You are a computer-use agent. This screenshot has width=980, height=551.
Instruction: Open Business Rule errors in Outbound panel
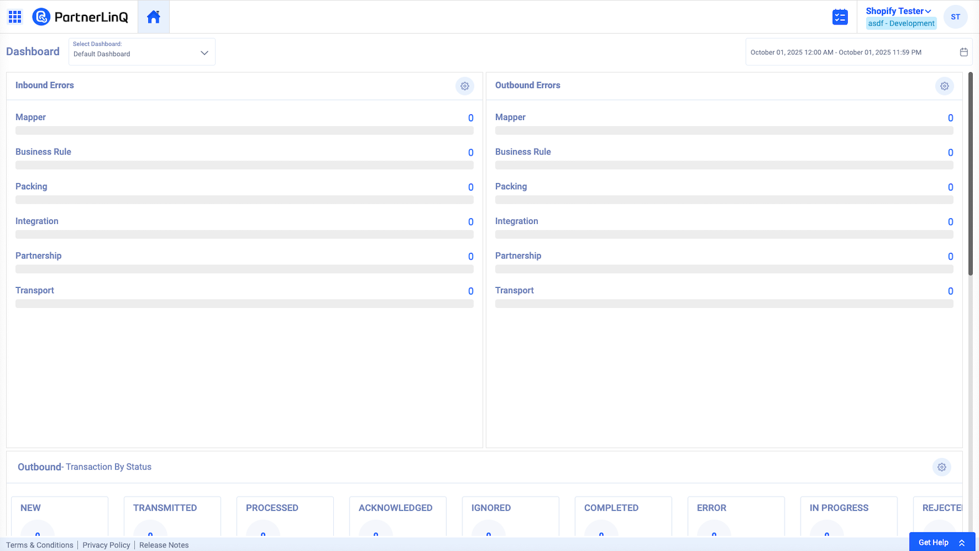[522, 152]
